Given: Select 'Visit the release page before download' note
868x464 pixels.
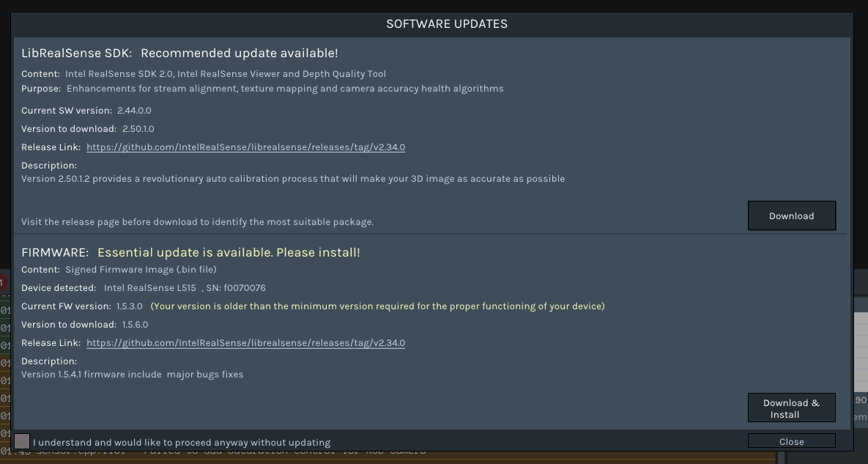Looking at the screenshot, I should point(198,222).
